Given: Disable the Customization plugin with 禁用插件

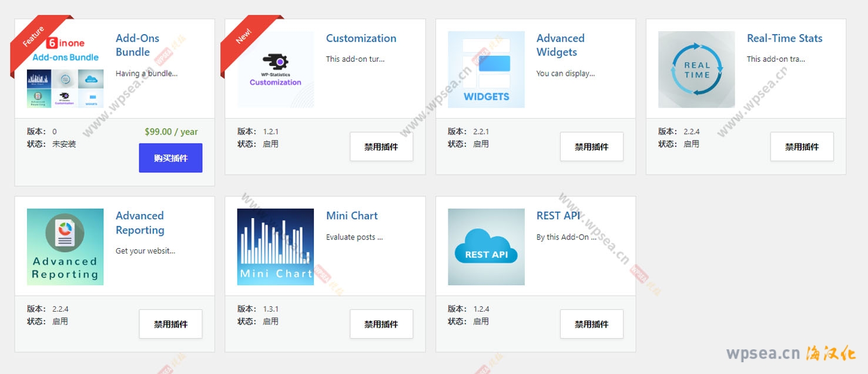Looking at the screenshot, I should 381,146.
